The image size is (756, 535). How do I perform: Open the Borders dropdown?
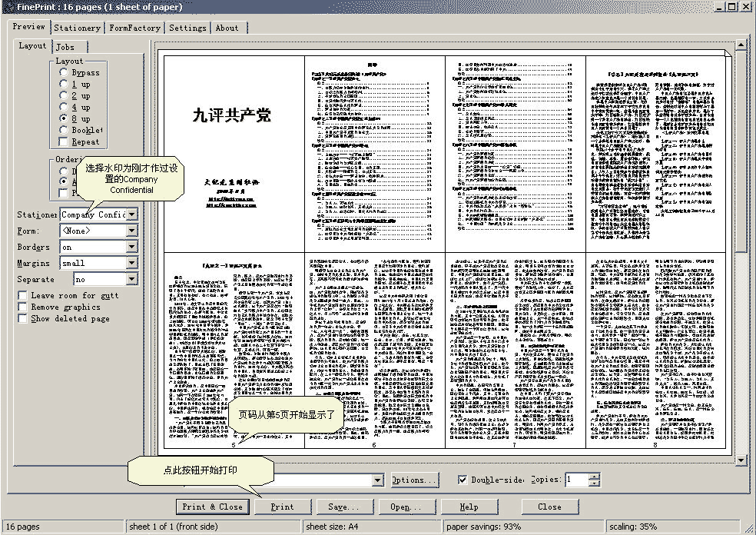tap(131, 247)
